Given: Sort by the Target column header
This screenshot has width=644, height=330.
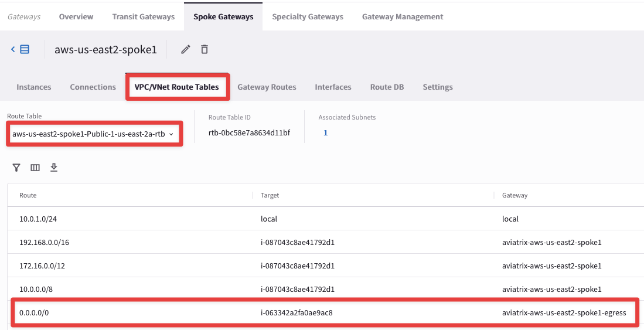Looking at the screenshot, I should 270,195.
